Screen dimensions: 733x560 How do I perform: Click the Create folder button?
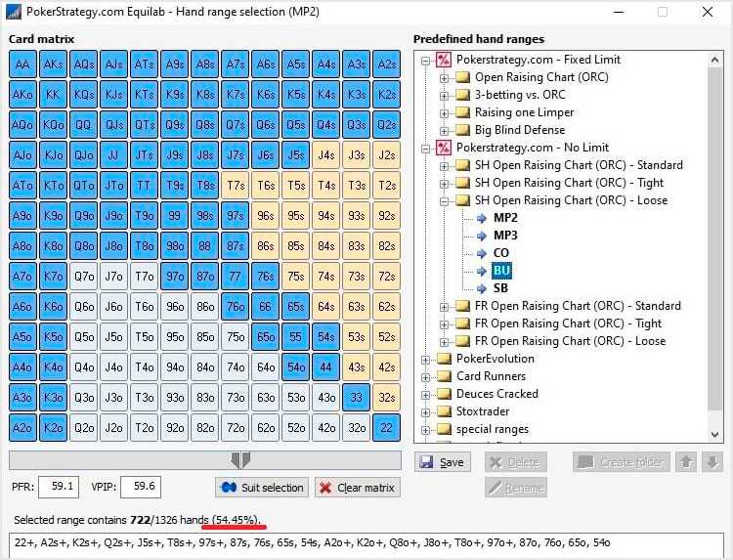[622, 462]
